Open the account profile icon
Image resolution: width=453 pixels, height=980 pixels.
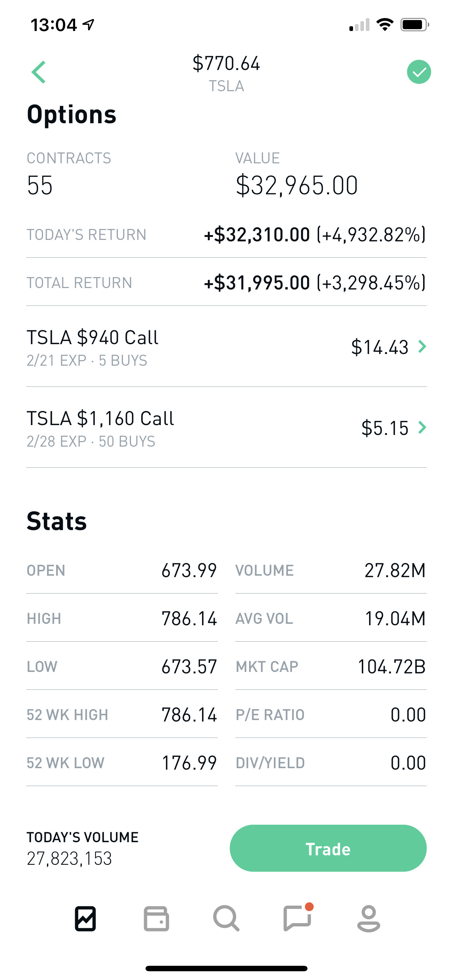point(368,919)
